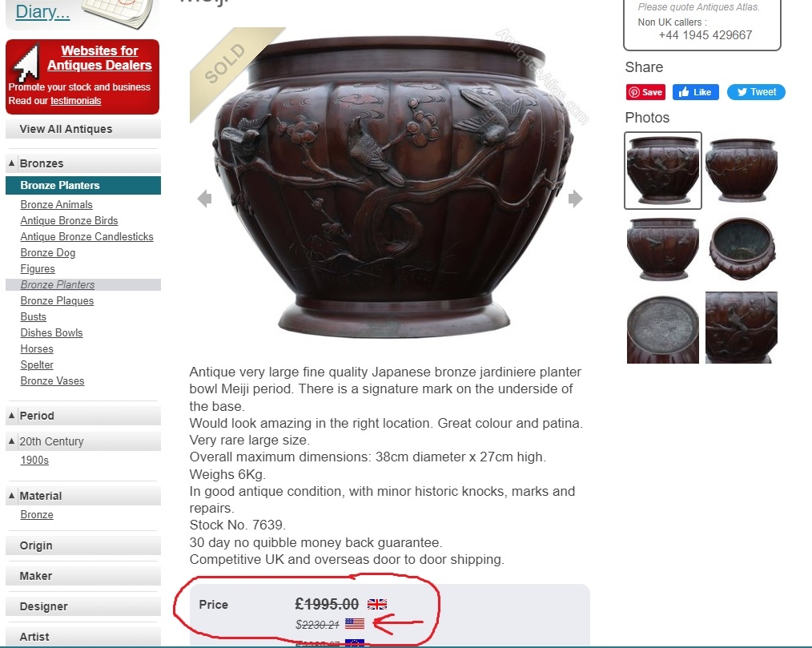Click the Pinterest Save button
812x648 pixels.
tap(645, 92)
